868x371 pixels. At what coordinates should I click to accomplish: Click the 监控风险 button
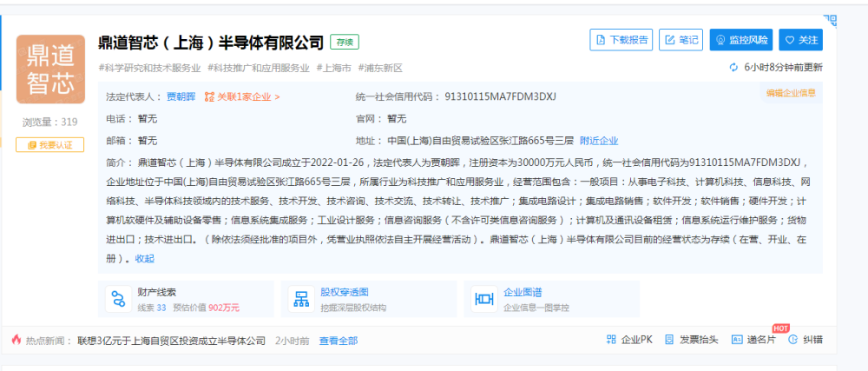tap(741, 40)
